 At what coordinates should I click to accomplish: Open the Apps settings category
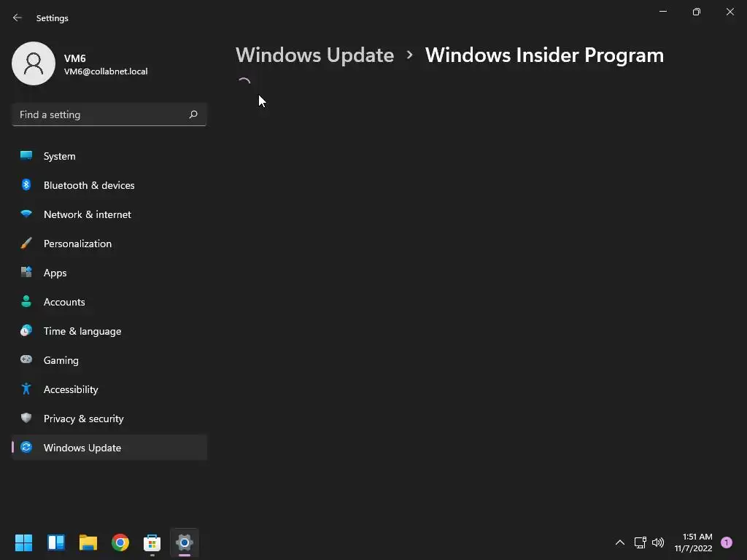tap(109, 273)
